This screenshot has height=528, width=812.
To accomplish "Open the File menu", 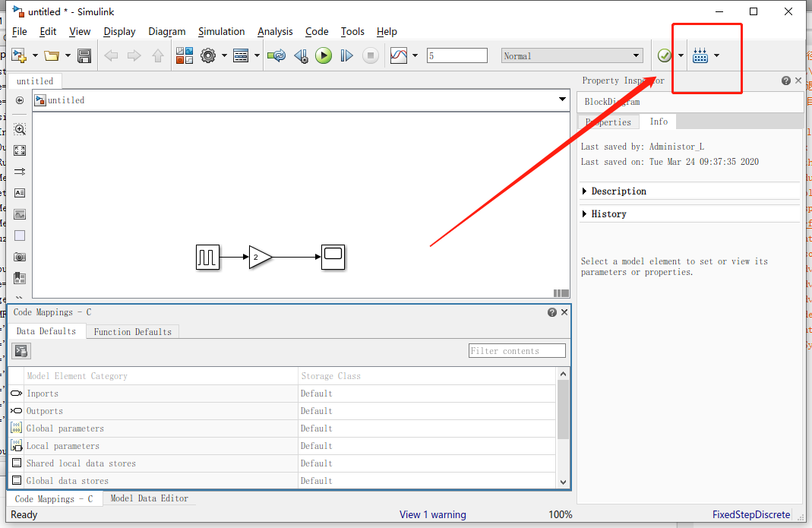I will point(20,32).
